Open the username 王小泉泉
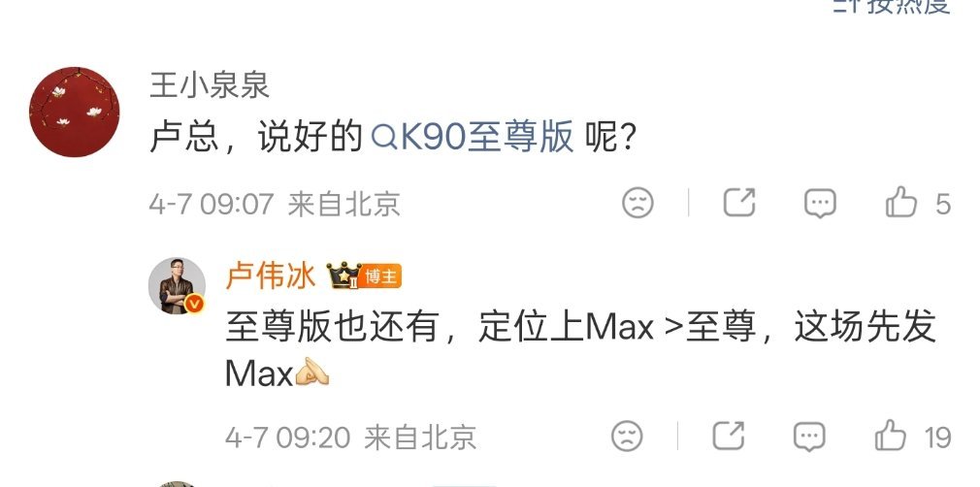Image resolution: width=980 pixels, height=487 pixels. click(x=210, y=85)
